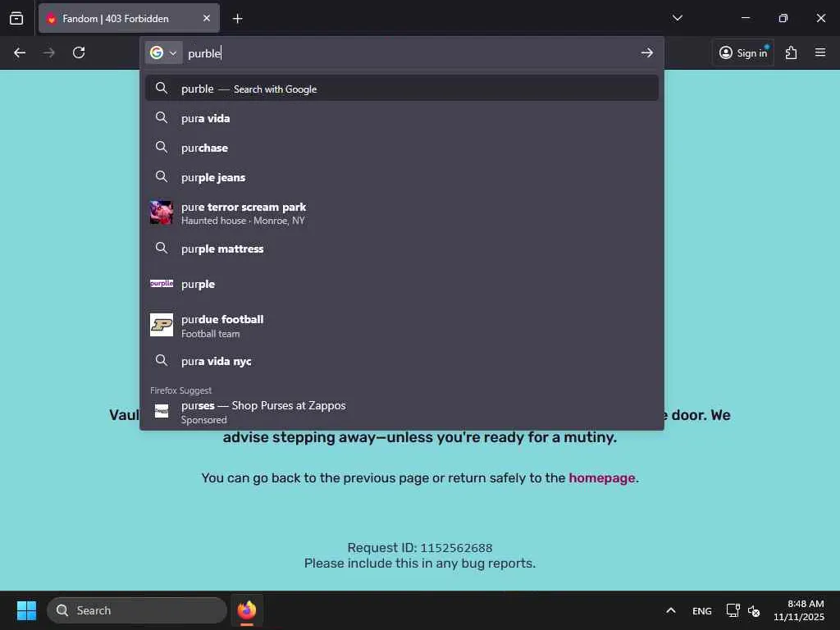Reload the current page
Image resolution: width=840 pixels, height=630 pixels.
tap(79, 52)
